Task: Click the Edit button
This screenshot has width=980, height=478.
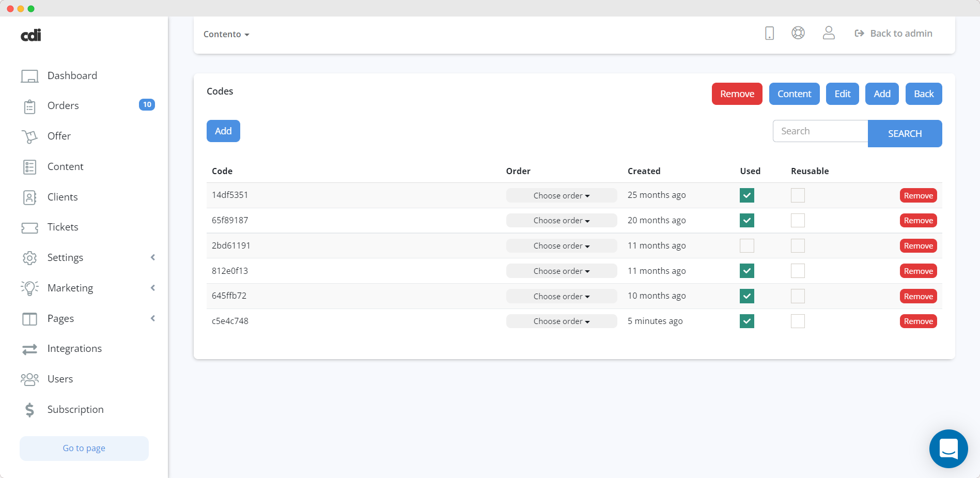Action: 843,94
